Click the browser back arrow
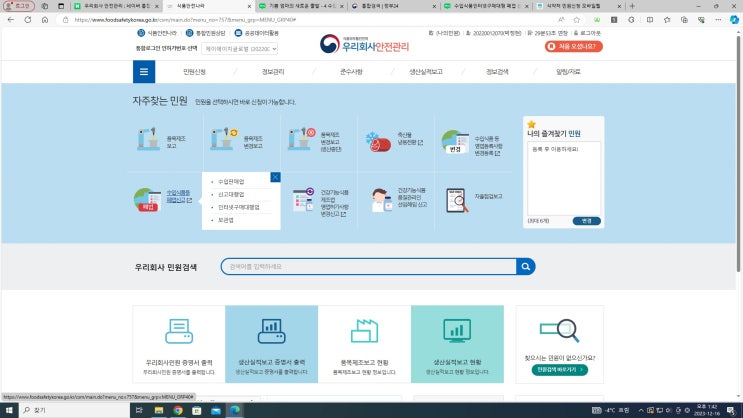743x418 pixels. coord(10,19)
